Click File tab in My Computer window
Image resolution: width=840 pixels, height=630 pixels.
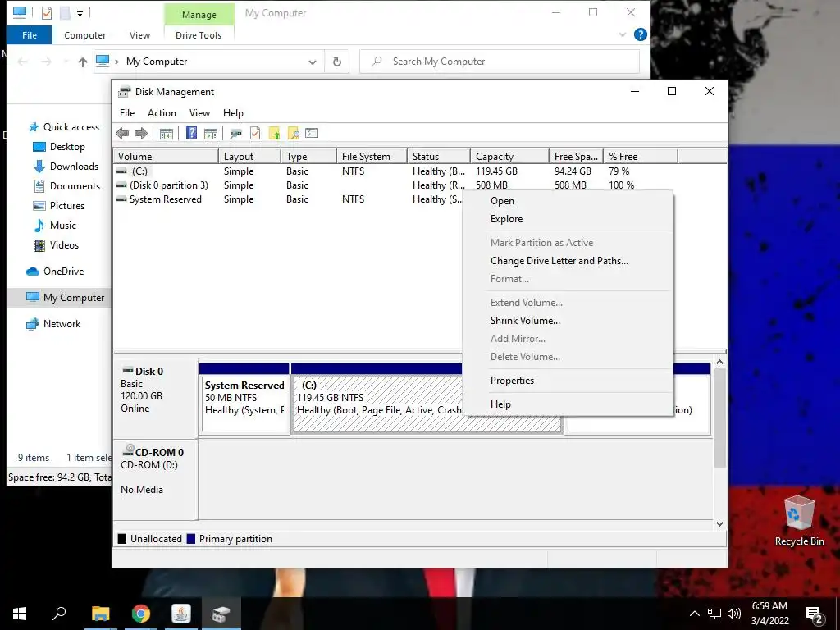30,35
